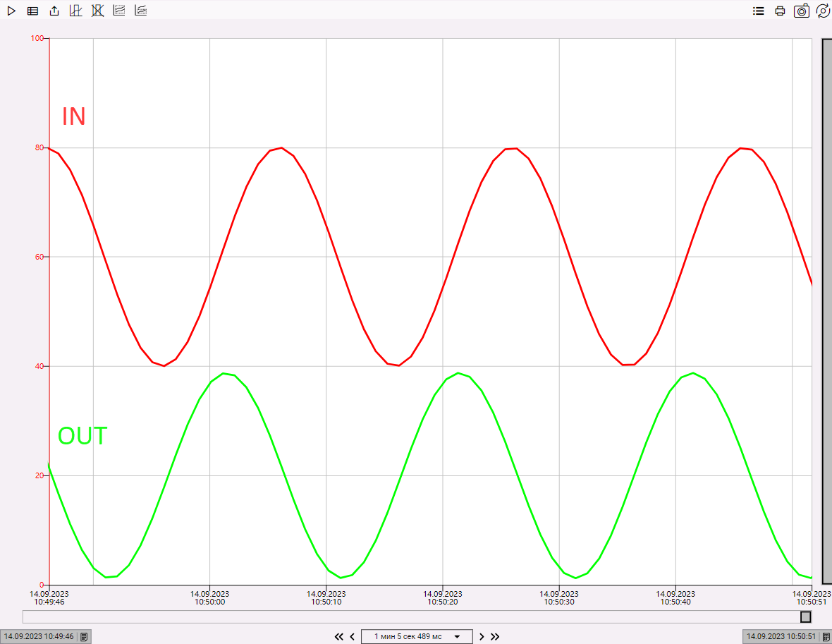
Task: Click the crossed-out cursor removal icon
Action: (97, 11)
